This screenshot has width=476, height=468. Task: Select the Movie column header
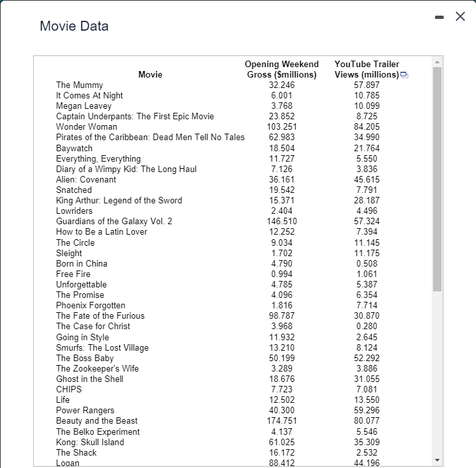coord(150,74)
